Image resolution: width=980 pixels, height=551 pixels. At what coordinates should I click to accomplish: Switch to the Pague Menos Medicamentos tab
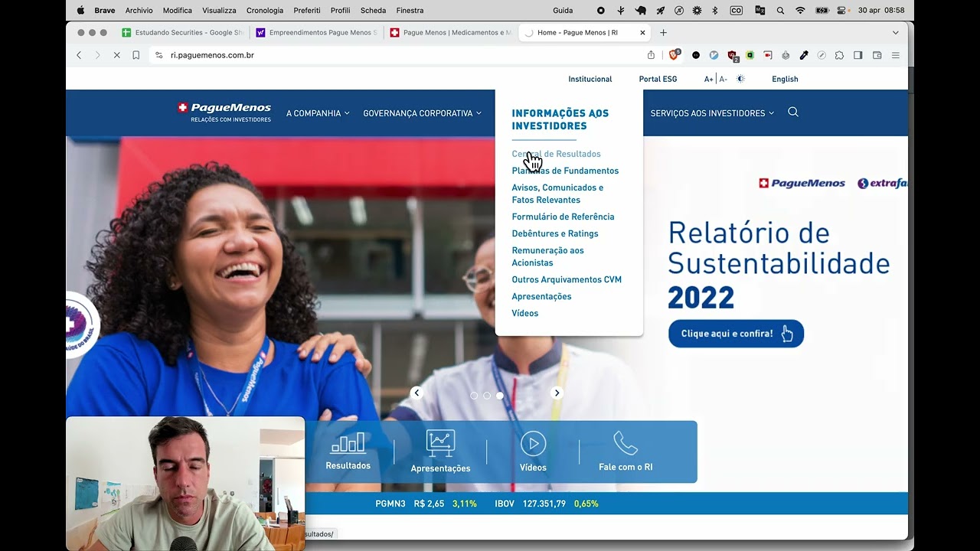coord(451,33)
